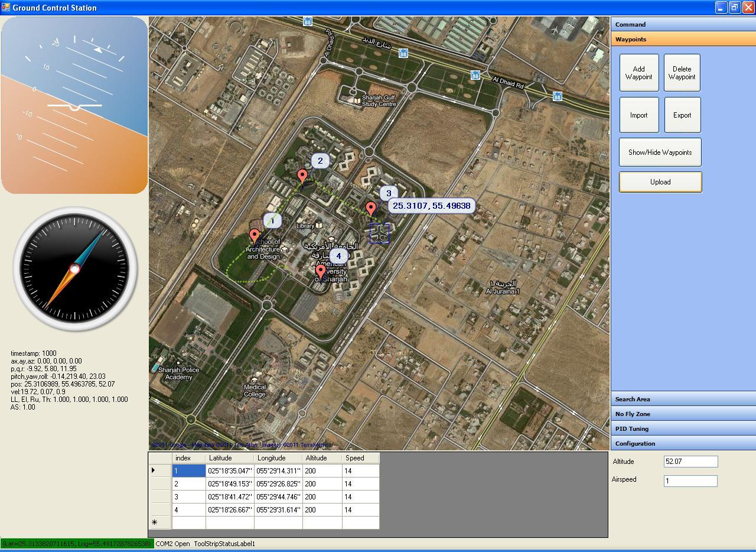Expand the Command panel section

[x=683, y=25]
